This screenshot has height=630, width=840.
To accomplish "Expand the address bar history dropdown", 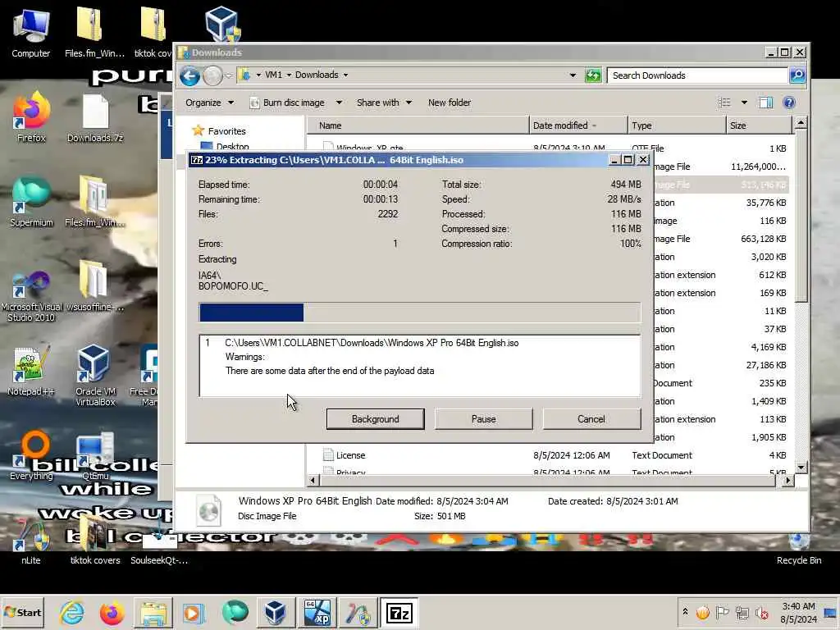I will (x=573, y=75).
